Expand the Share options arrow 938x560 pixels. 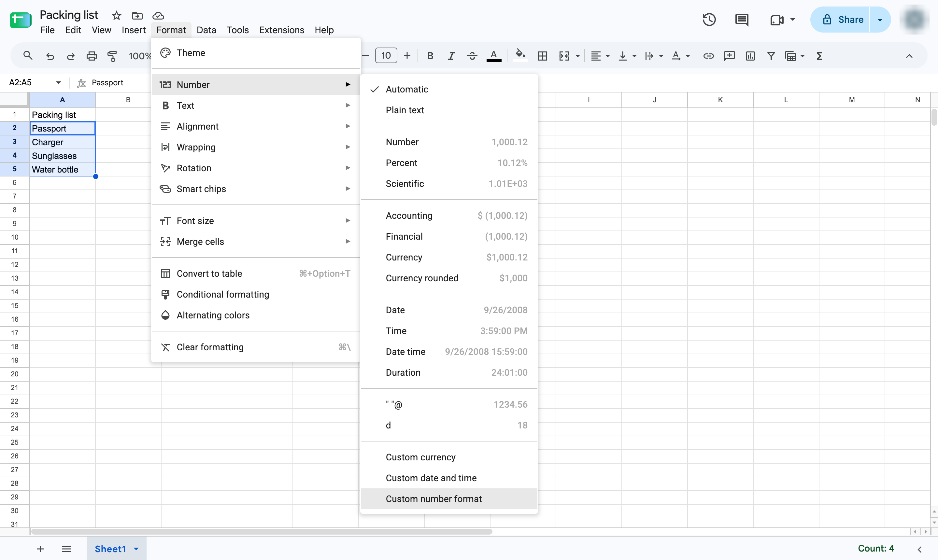880,20
